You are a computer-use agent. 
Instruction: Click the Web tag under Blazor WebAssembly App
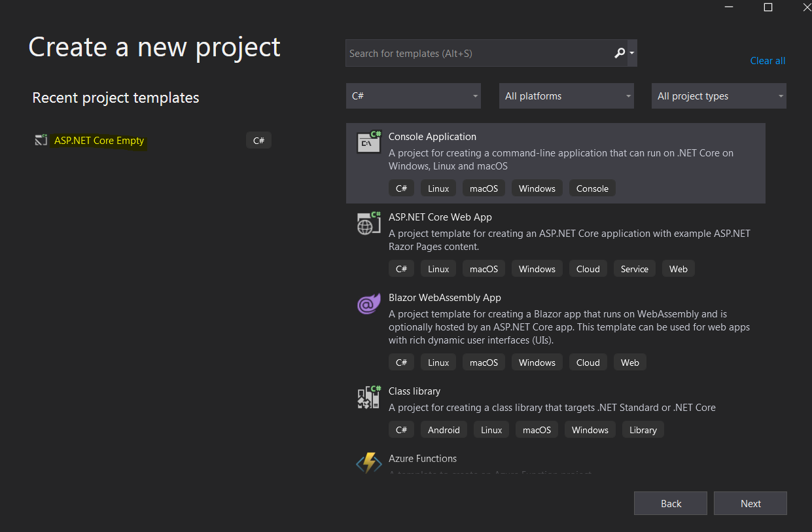[x=630, y=363]
